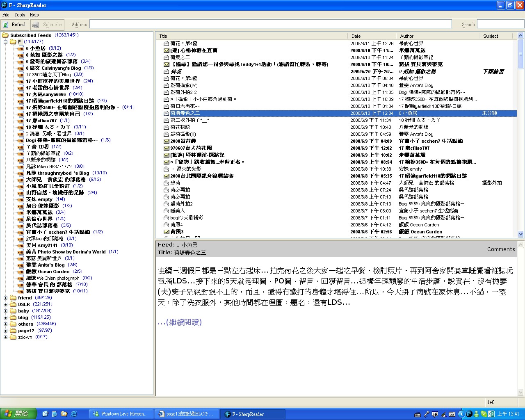Image resolution: width=525 pixels, height=420 pixels.
Task: Click envelope icon of 荷花，第4發 article
Action: 167,43
